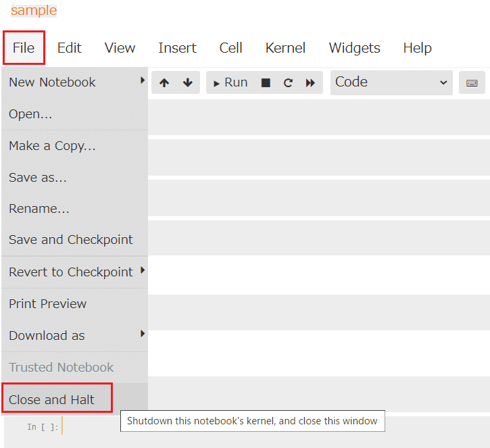Move selected cell down with arrow icon
The width and height of the screenshot is (490, 448).
(187, 83)
